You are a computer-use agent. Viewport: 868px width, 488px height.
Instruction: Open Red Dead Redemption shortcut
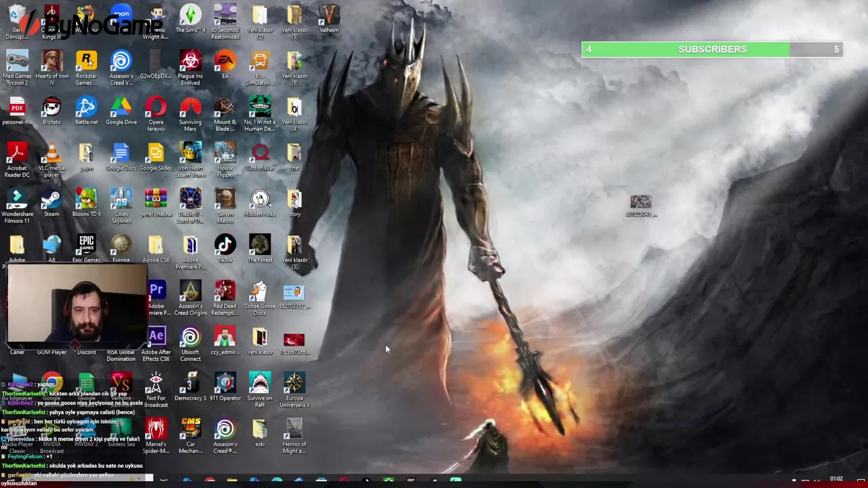225,298
